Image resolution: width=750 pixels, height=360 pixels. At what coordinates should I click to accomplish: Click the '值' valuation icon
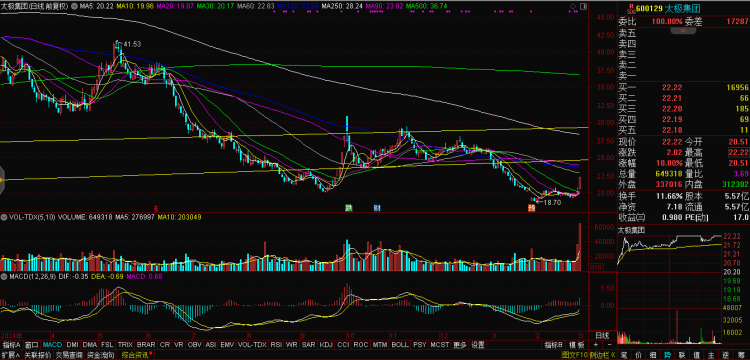point(696,355)
